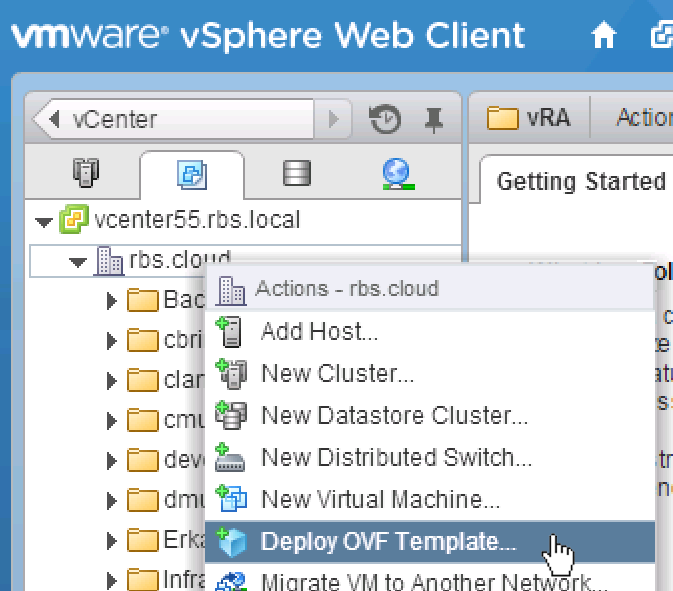Click the Actions - rbs.cloud menu header

(430, 288)
